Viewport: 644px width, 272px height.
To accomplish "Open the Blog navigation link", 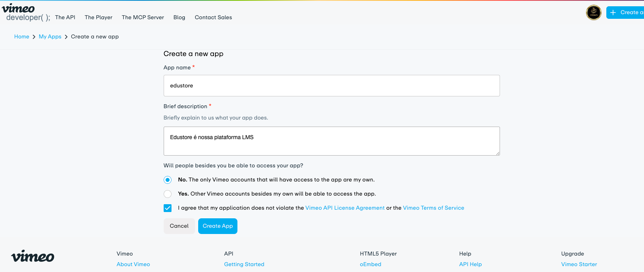I will pyautogui.click(x=179, y=17).
